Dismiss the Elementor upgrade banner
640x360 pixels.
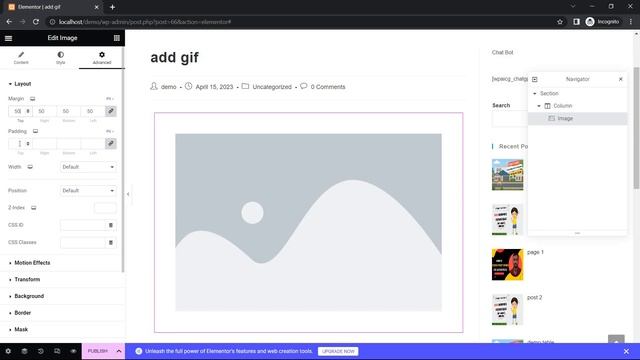click(x=627, y=351)
